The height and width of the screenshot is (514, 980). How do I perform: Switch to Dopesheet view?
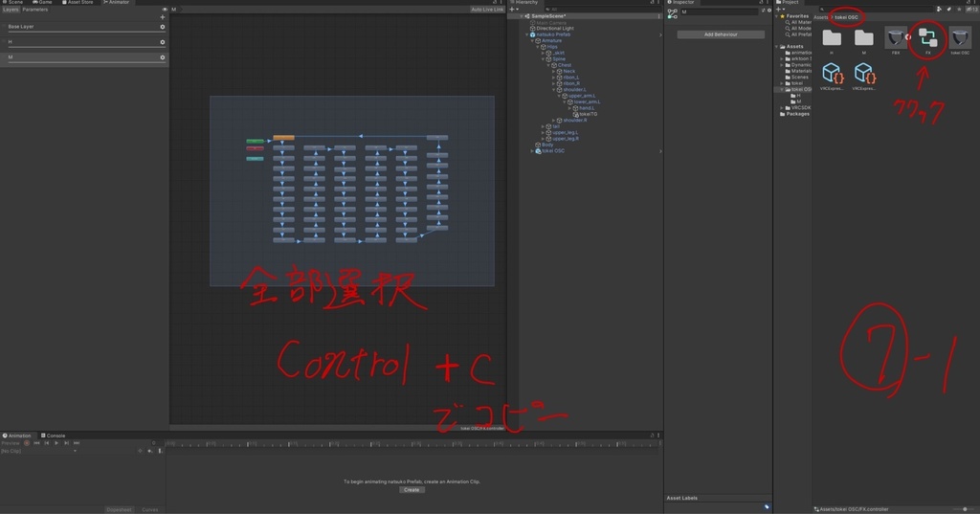point(119,509)
